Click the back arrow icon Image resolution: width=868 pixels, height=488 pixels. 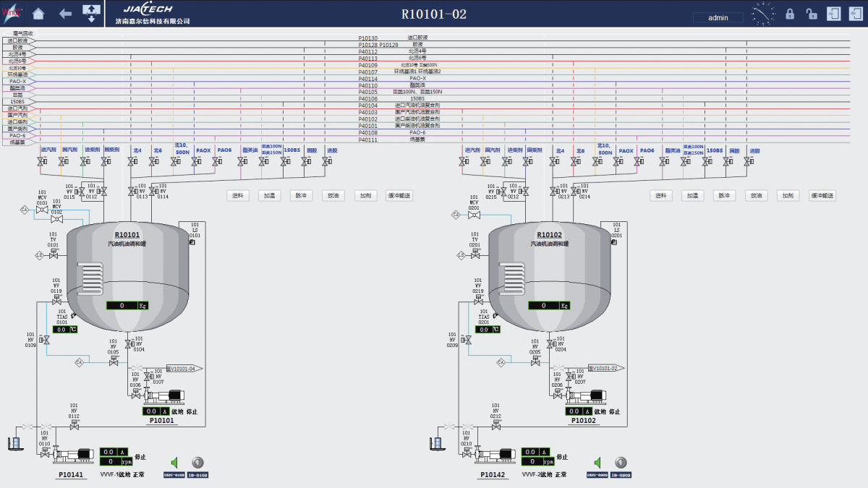tap(65, 14)
